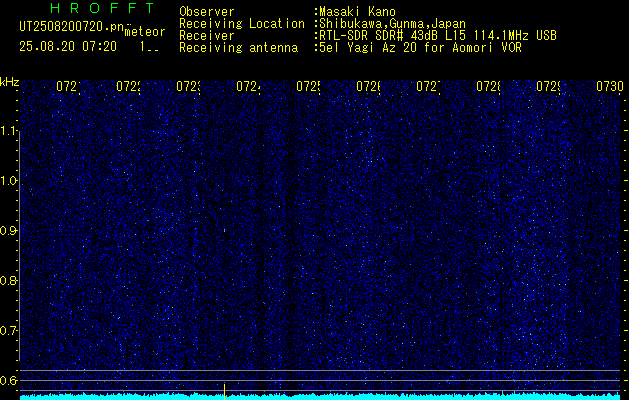Screen dimensions: 629x400
Task: Click the 0728 time marker
Action: [488, 87]
